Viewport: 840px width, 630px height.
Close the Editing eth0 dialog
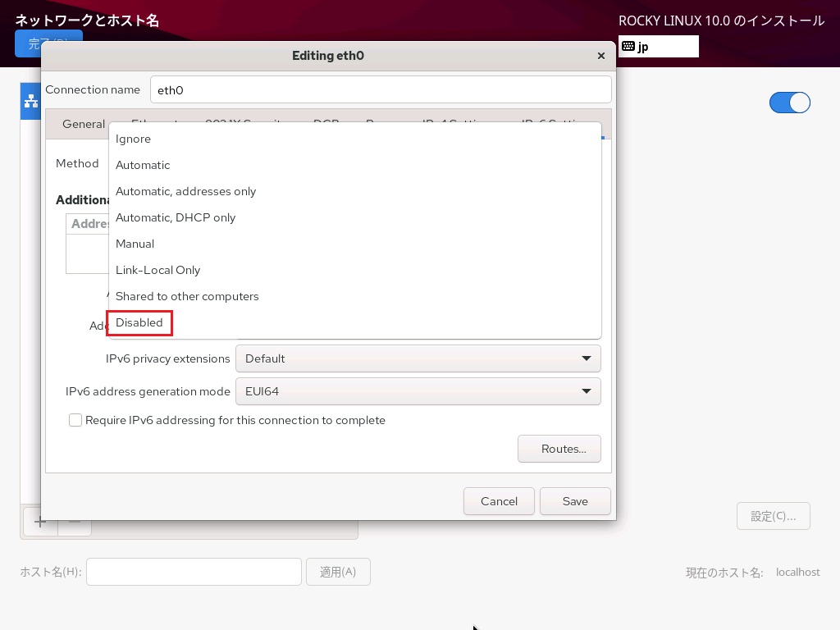point(600,56)
